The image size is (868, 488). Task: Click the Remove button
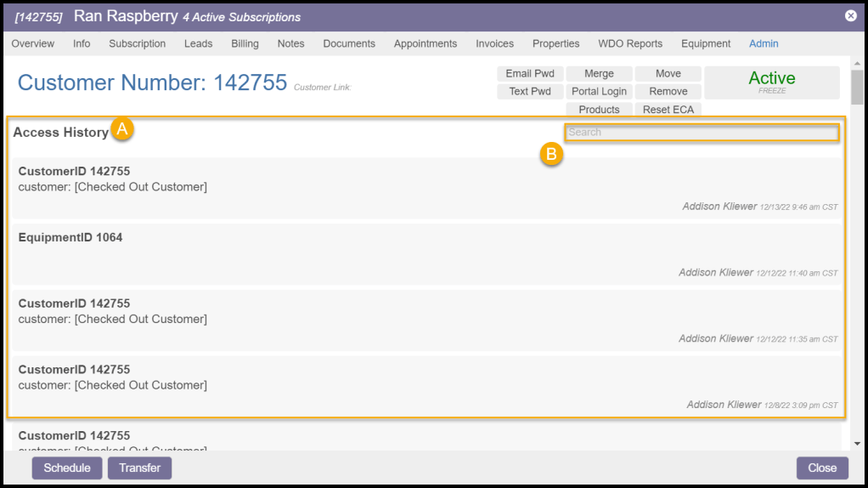668,92
